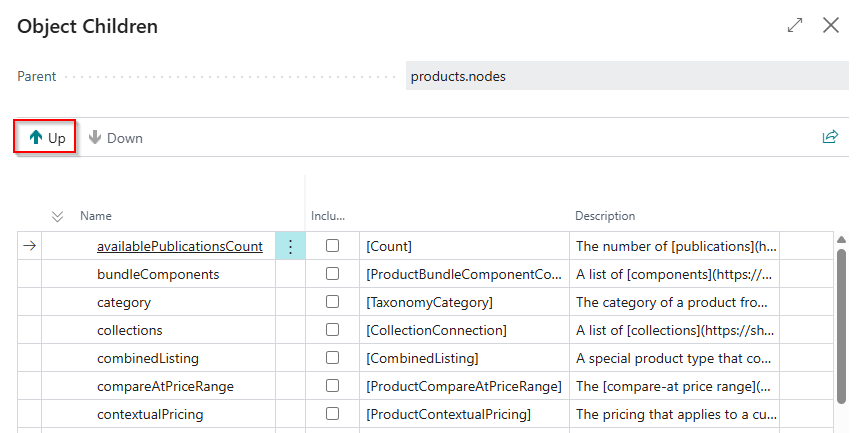Click description 'A special product type that co...'
859x433 pixels.
point(674,358)
